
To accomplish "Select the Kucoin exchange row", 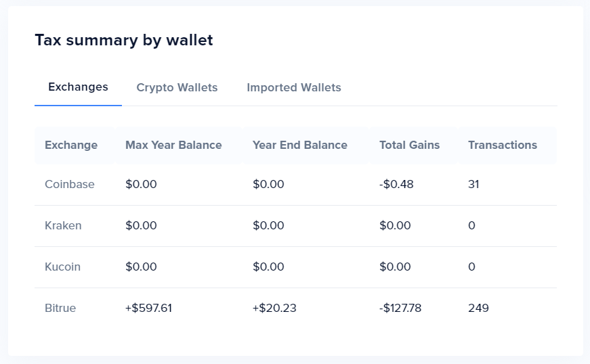I will click(x=62, y=267).
